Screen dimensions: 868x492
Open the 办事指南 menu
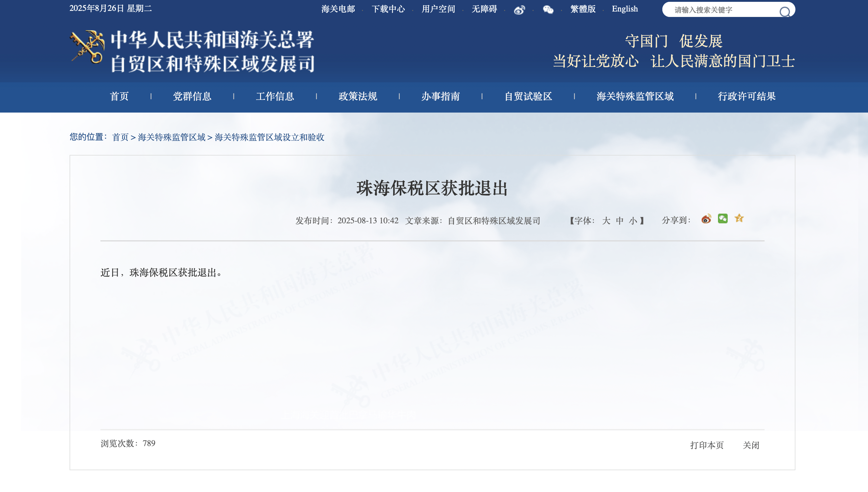point(441,97)
